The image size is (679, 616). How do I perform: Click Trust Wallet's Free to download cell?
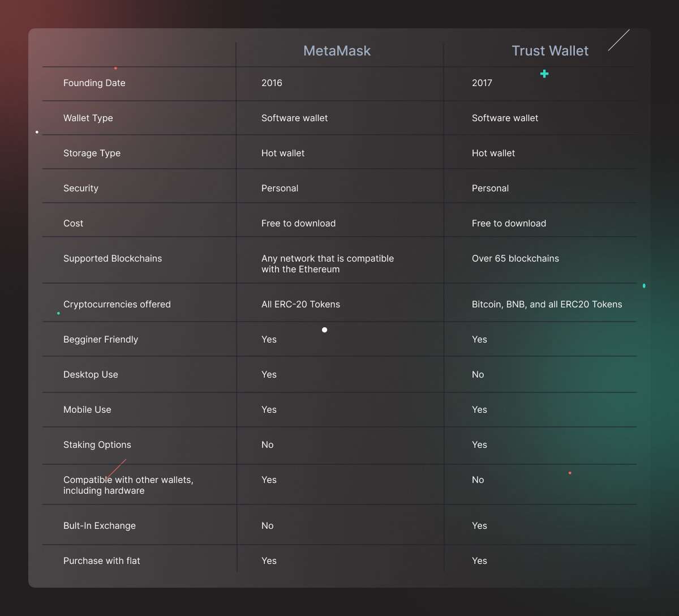[x=509, y=223]
